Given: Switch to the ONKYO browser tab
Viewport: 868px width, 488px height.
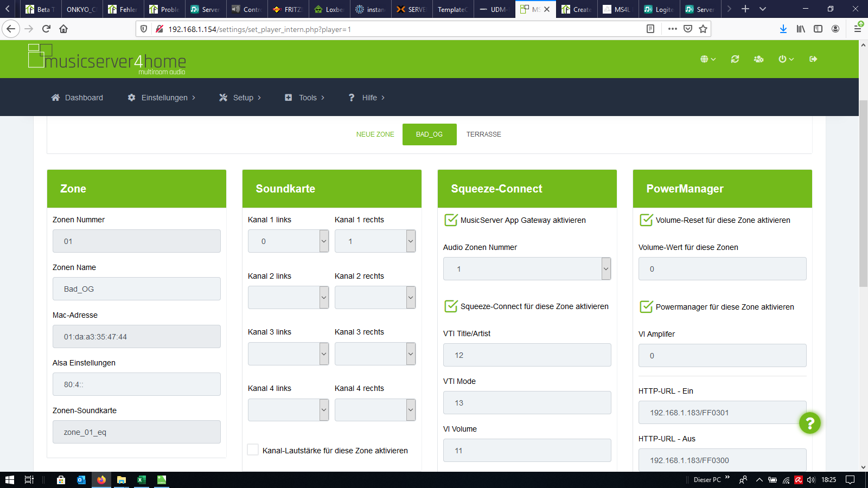Looking at the screenshot, I should 81,9.
